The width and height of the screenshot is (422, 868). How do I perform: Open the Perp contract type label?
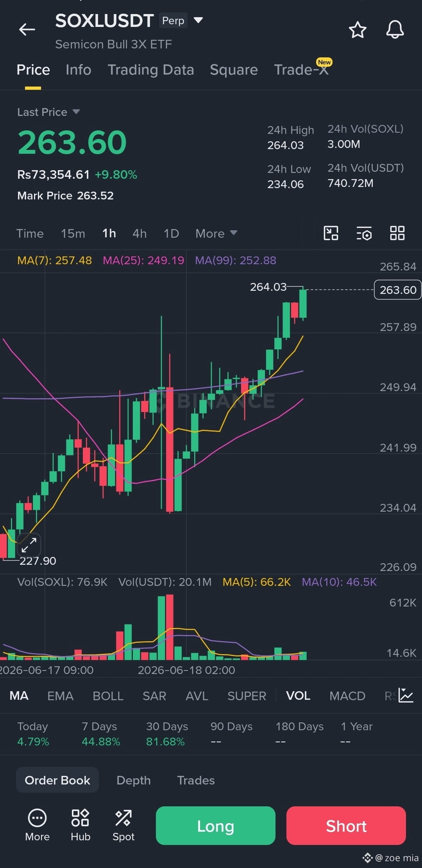tap(173, 20)
